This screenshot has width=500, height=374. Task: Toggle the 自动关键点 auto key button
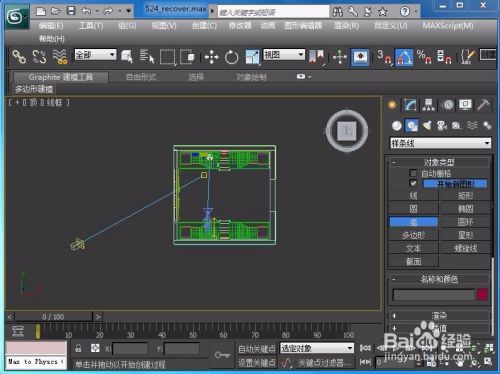pos(256,349)
